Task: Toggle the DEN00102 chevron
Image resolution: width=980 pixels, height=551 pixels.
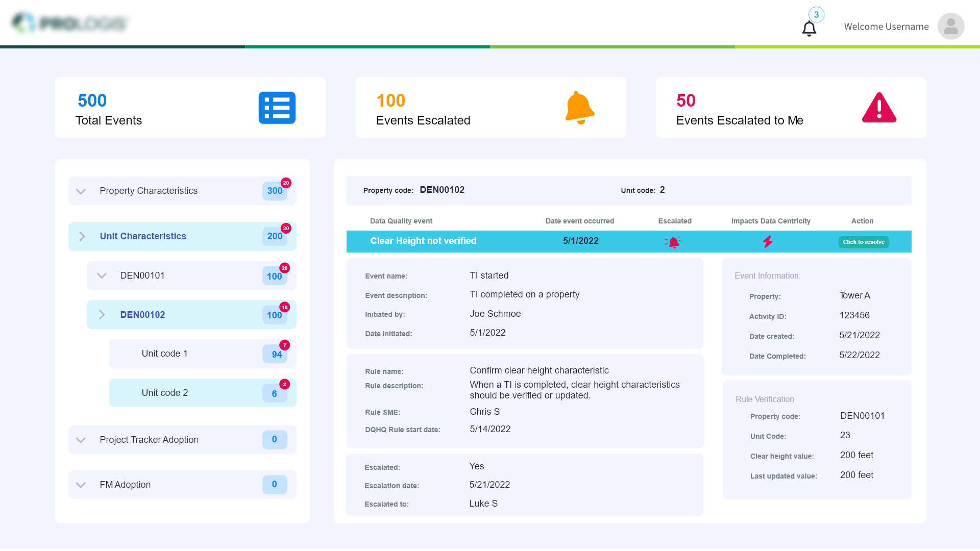Action: (102, 315)
